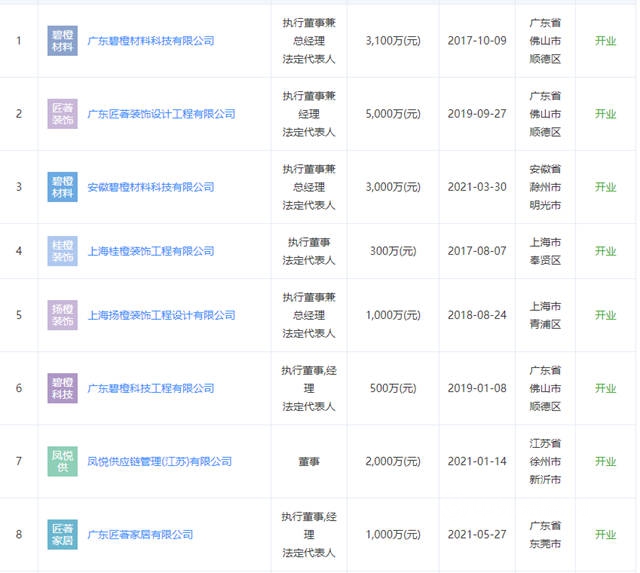The image size is (640, 573).
Task: Click the 广东省 东莞市 region cell
Action: 545,534
